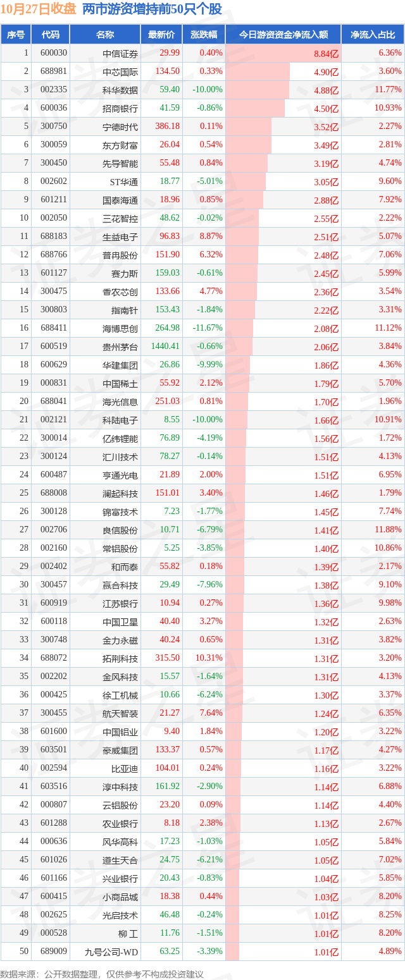Click stock name 锦富技术

click(120, 511)
